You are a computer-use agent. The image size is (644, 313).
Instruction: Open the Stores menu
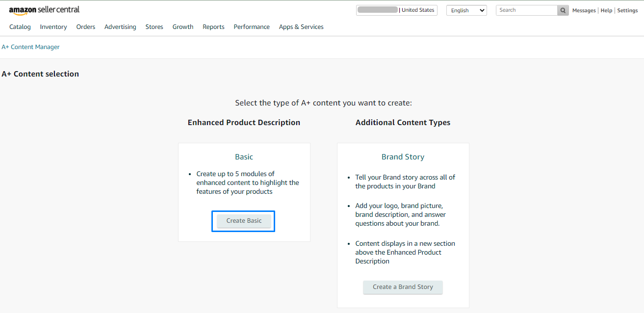(x=155, y=27)
